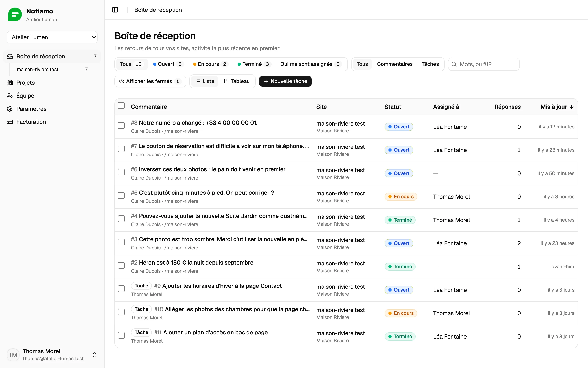588x368 pixels.
Task: Open Équipe page in sidebar
Action: [x=52, y=96]
